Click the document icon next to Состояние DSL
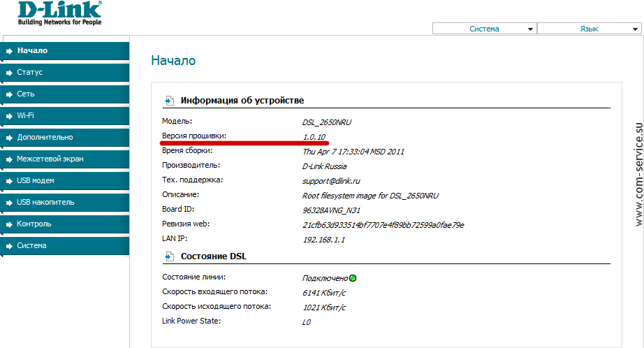Image resolution: width=644 pixels, height=348 pixels. coord(169,256)
